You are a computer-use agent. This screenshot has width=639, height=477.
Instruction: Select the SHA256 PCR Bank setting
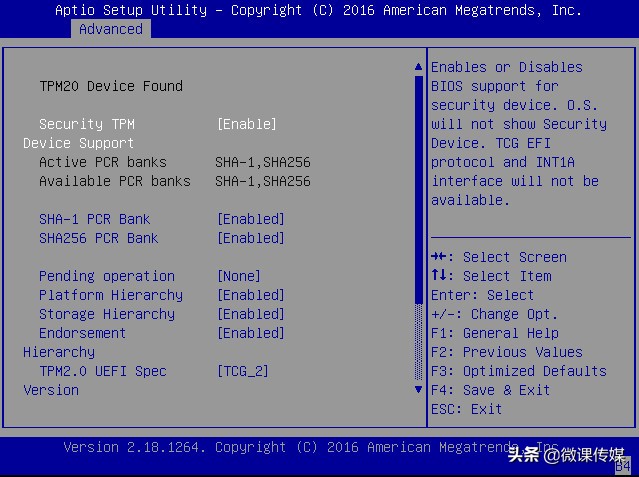click(x=99, y=238)
